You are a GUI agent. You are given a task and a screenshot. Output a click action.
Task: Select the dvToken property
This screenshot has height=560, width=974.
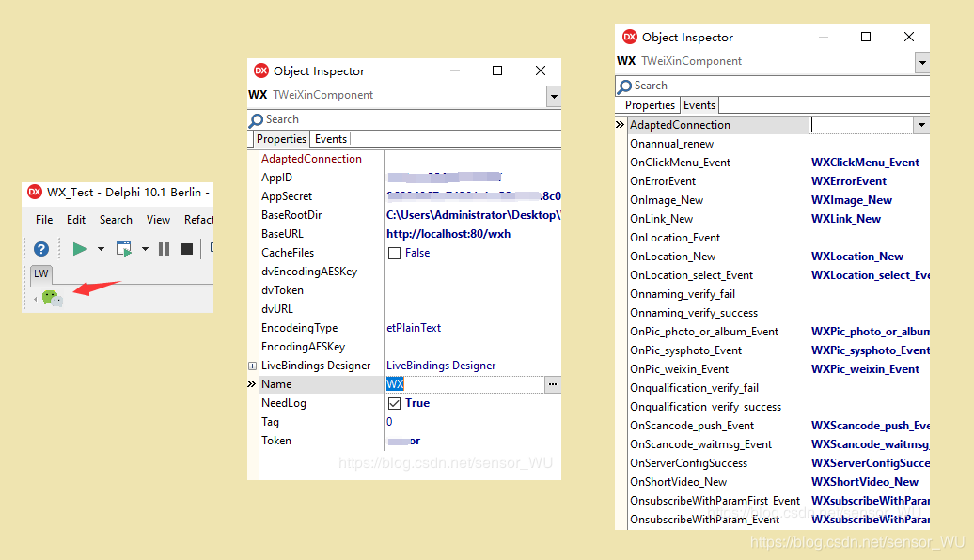(283, 290)
